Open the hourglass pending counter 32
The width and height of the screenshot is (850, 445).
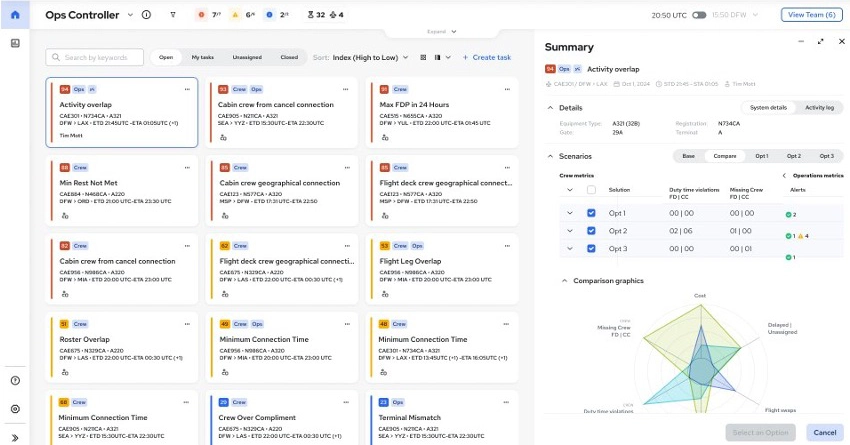click(x=316, y=15)
